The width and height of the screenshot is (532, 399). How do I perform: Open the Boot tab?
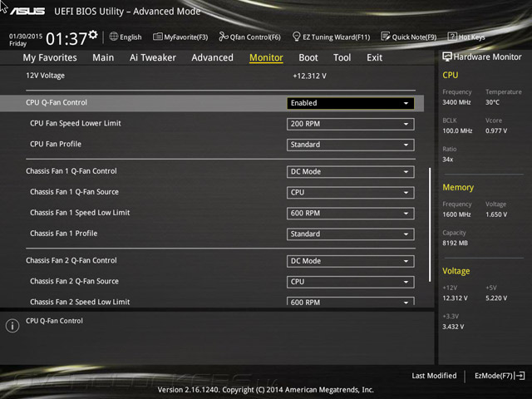coord(308,57)
